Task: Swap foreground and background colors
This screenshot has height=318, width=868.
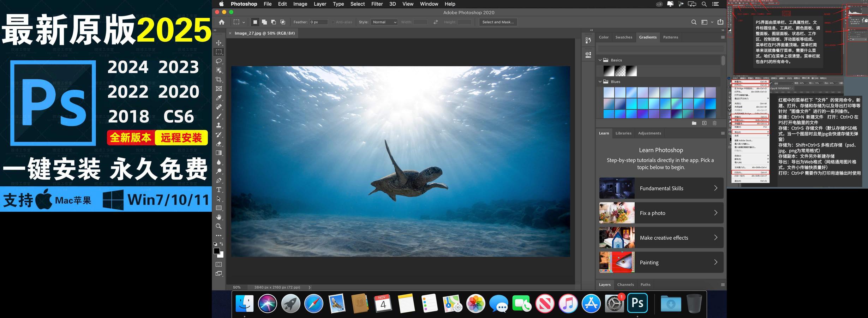Action: point(221,244)
